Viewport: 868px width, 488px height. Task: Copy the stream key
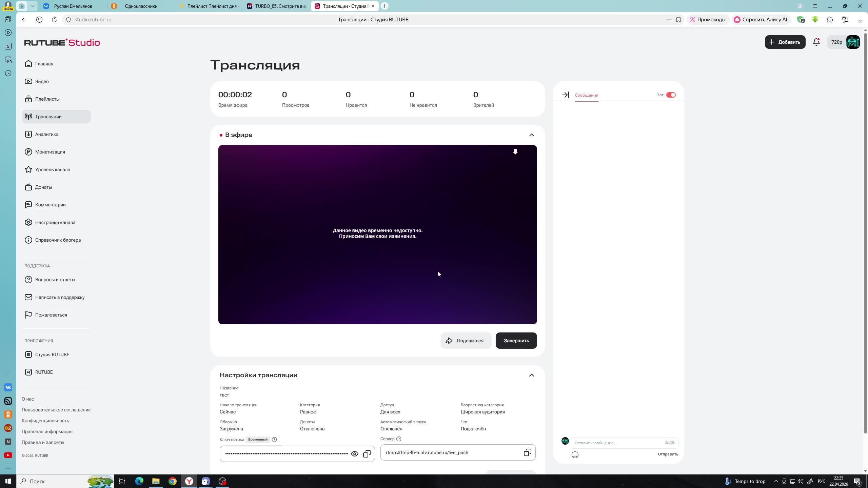(x=366, y=453)
